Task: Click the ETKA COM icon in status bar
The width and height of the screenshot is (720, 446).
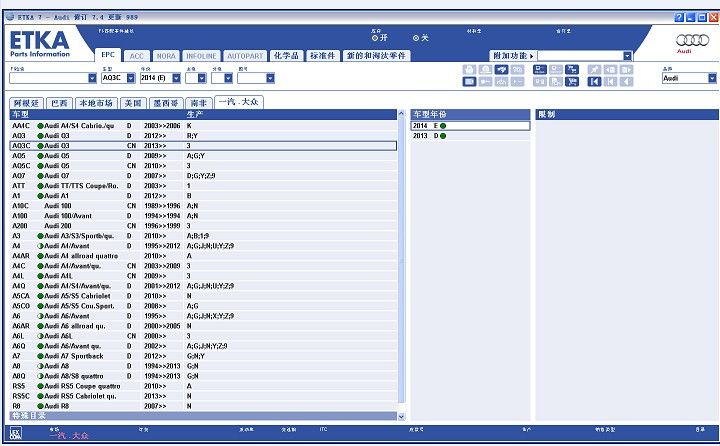Action: coord(16,433)
